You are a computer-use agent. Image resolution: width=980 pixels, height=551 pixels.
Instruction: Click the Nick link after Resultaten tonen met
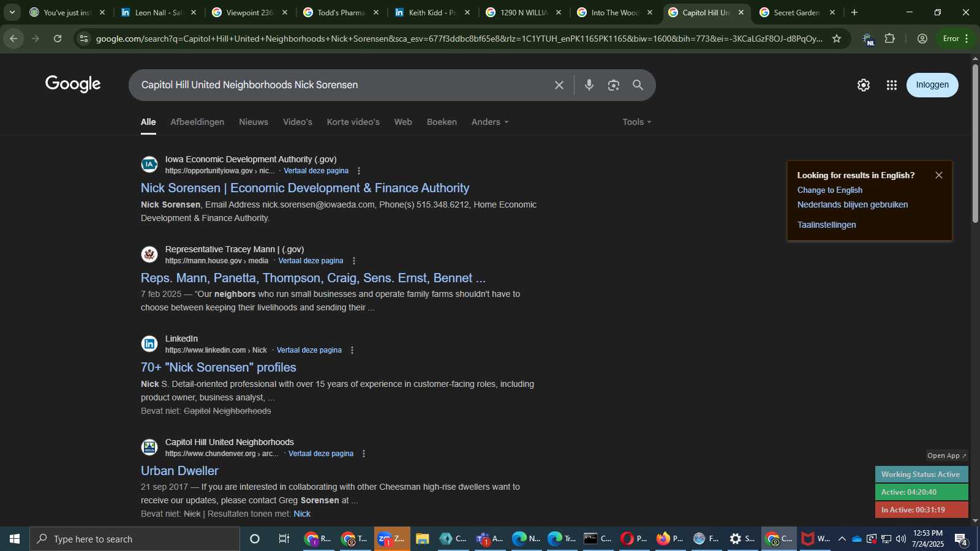pos(302,514)
